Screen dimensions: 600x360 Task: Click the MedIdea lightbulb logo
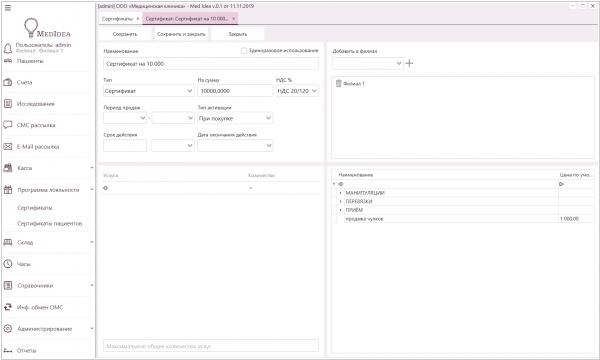tap(31, 28)
